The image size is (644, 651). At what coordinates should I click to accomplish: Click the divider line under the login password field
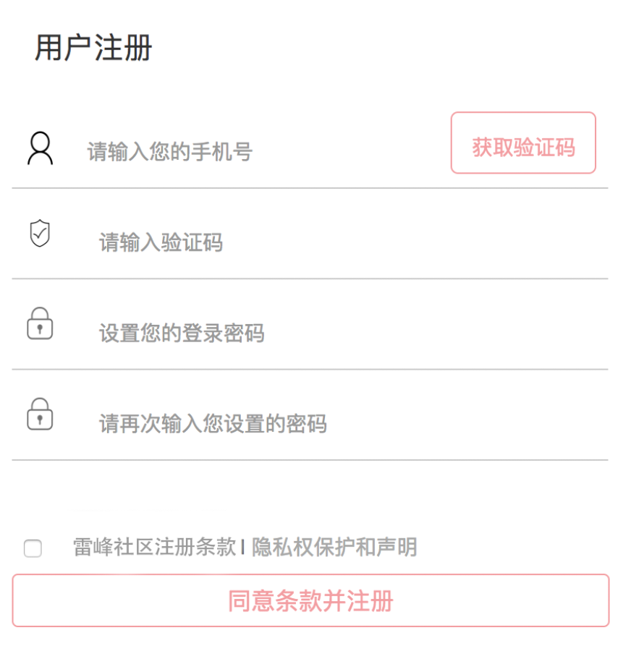(x=310, y=369)
